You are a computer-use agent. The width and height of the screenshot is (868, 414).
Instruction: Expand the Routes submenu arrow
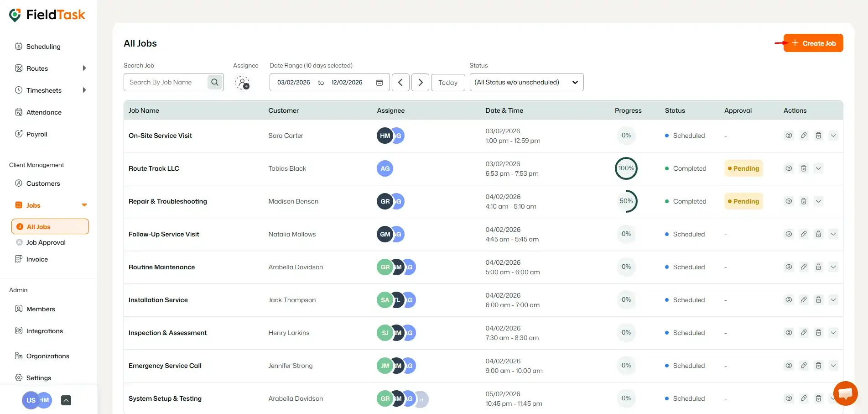pyautogui.click(x=84, y=68)
